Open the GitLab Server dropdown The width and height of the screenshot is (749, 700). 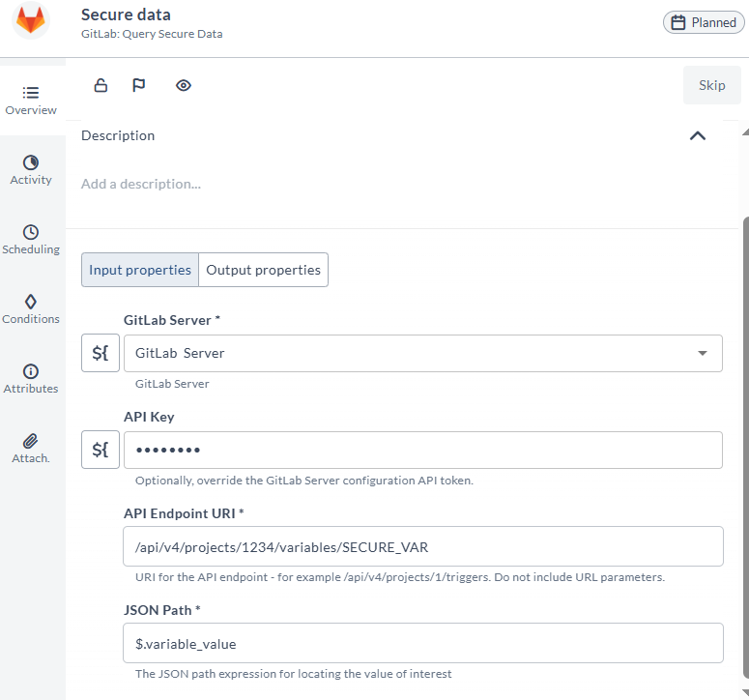pos(422,353)
